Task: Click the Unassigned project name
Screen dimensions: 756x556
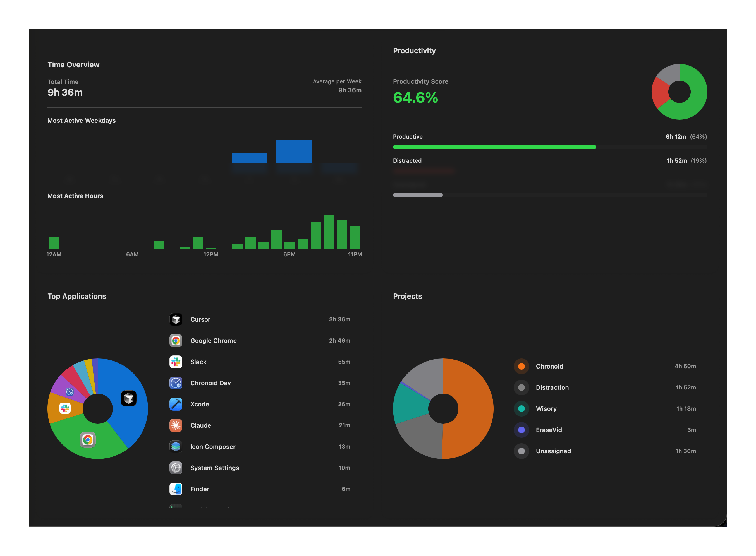Action: pyautogui.click(x=553, y=451)
